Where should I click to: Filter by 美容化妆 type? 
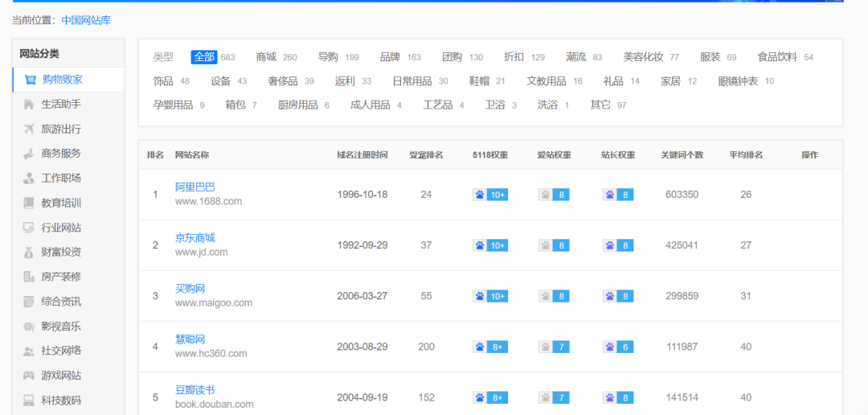click(643, 57)
